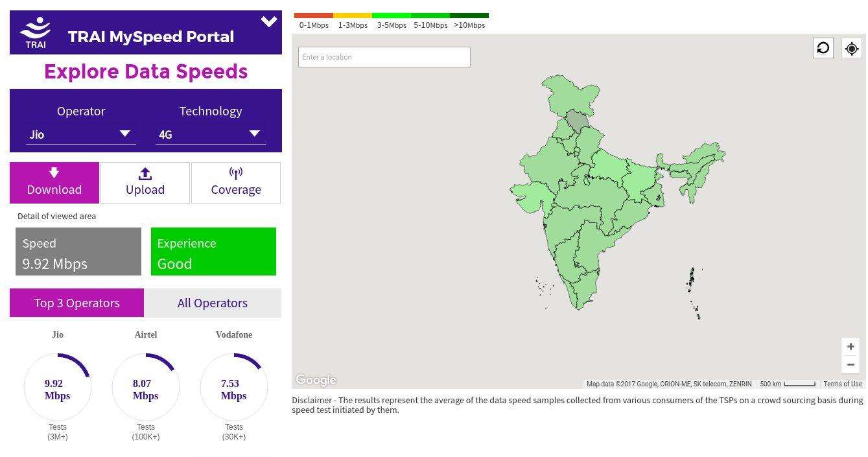This screenshot has height=457, width=868.
Task: Click the Tests (3M+) label under Jio
Action: click(58, 432)
